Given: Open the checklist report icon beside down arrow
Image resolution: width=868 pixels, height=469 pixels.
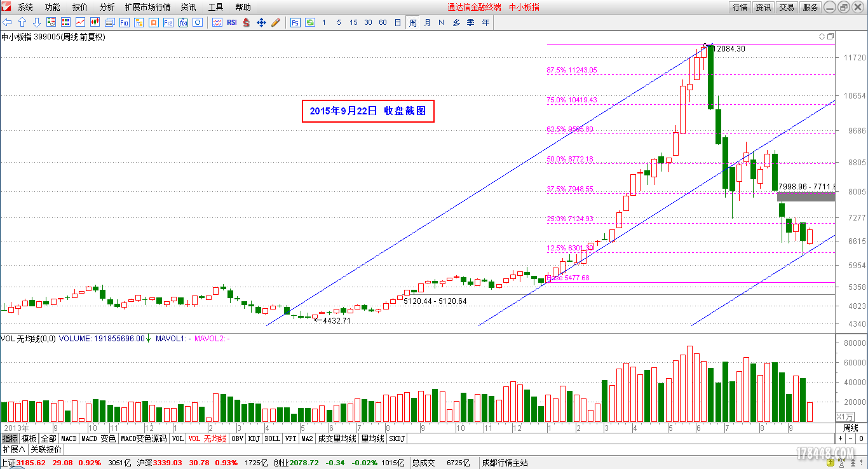Looking at the screenshot, I should click(51, 22).
